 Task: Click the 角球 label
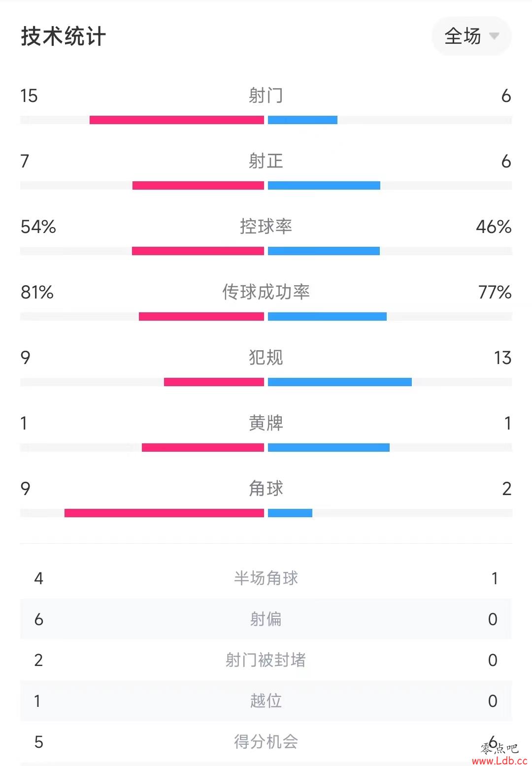point(266,488)
